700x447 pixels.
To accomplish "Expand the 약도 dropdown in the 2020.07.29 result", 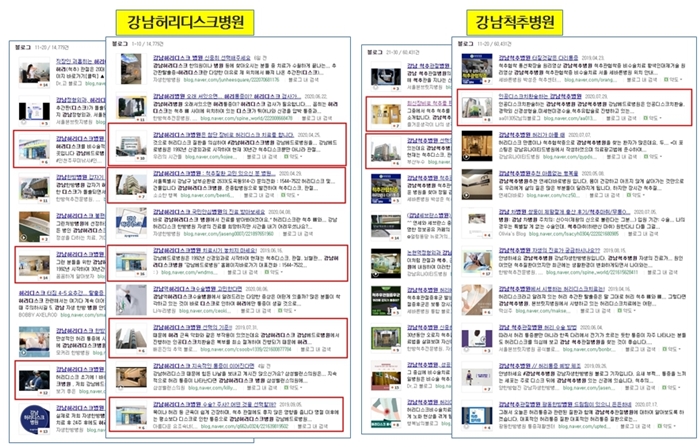I will (x=652, y=118).
